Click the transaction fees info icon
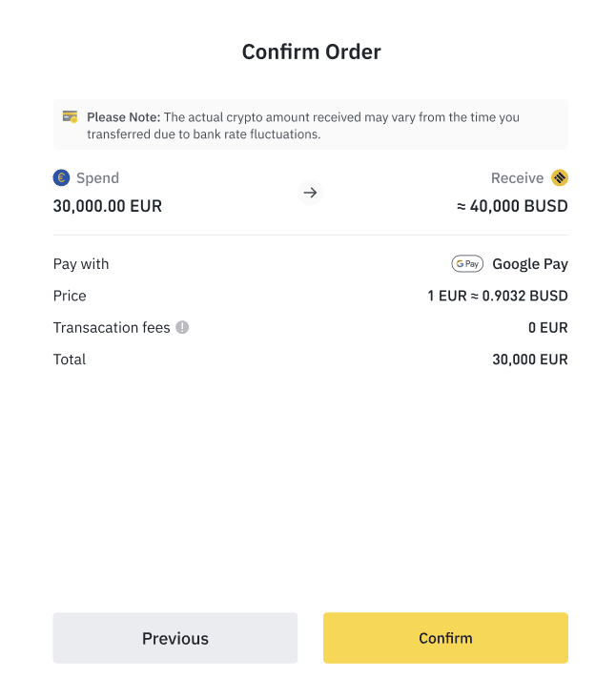Screen dimensions: 616x679 tap(182, 327)
